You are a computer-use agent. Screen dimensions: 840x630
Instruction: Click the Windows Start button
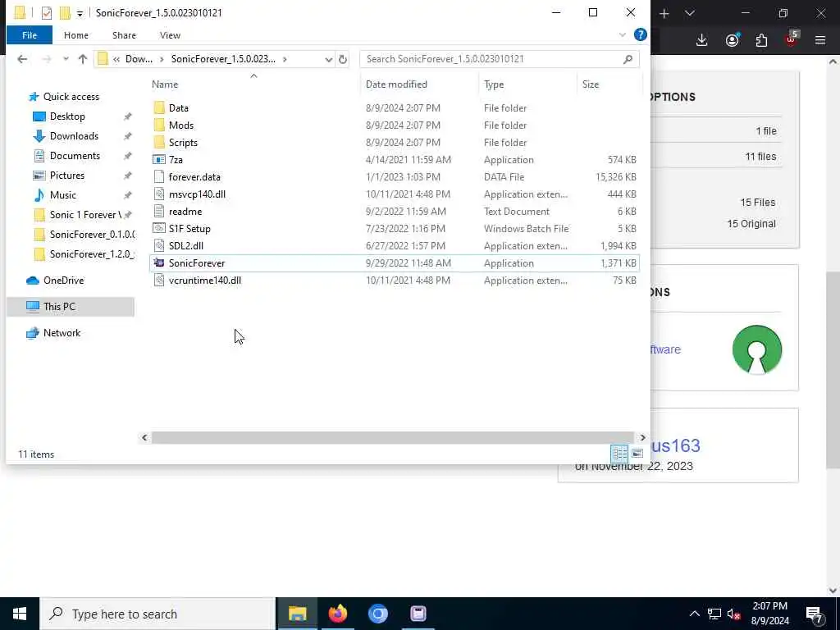pyautogui.click(x=20, y=614)
